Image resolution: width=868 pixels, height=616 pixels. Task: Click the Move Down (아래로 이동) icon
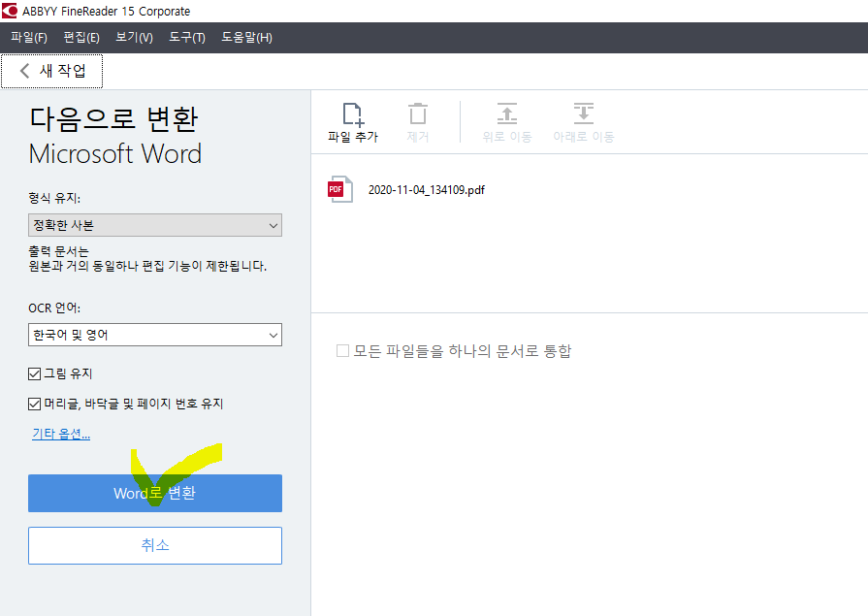584,113
